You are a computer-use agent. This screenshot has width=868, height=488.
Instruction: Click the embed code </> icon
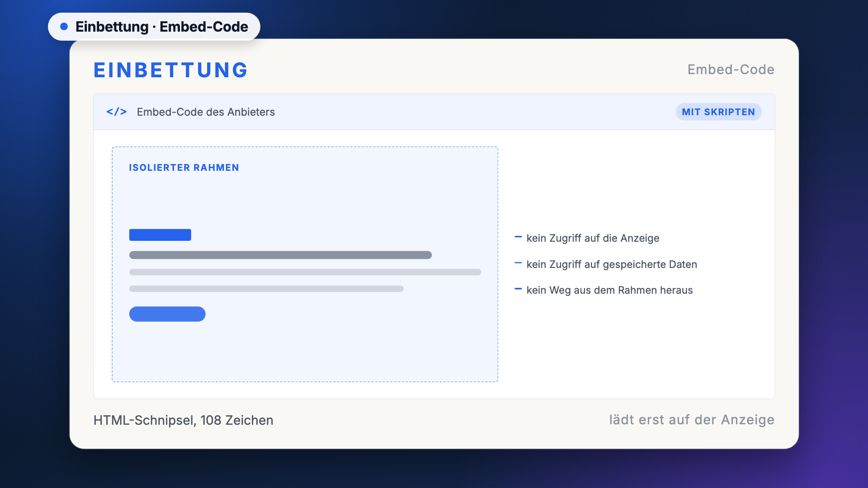117,112
